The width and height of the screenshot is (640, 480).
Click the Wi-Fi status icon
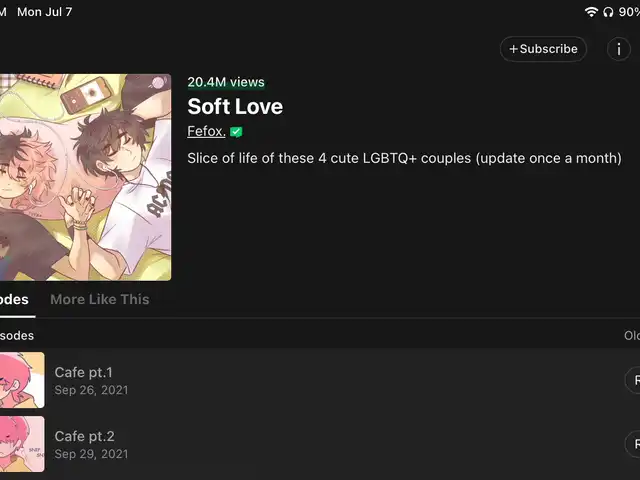click(x=591, y=12)
